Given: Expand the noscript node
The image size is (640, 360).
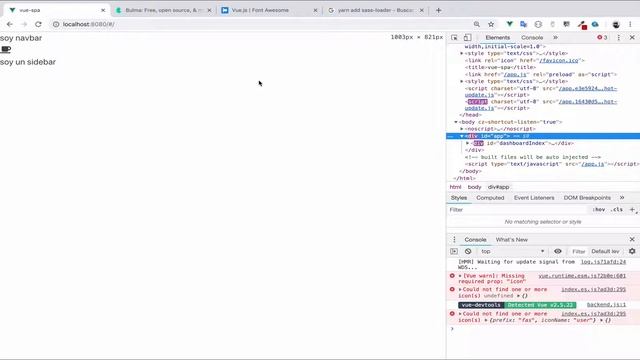Looking at the screenshot, I should click(x=462, y=129).
